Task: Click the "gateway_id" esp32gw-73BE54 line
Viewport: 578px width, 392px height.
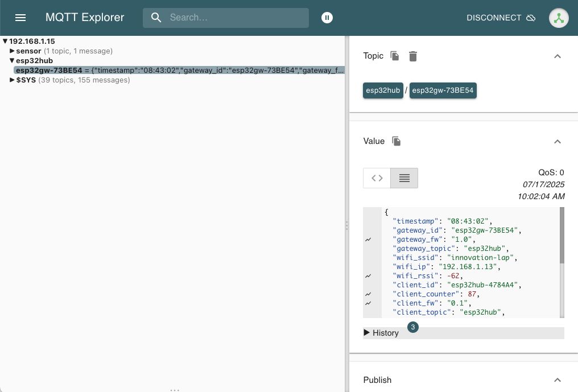Action: point(457,230)
